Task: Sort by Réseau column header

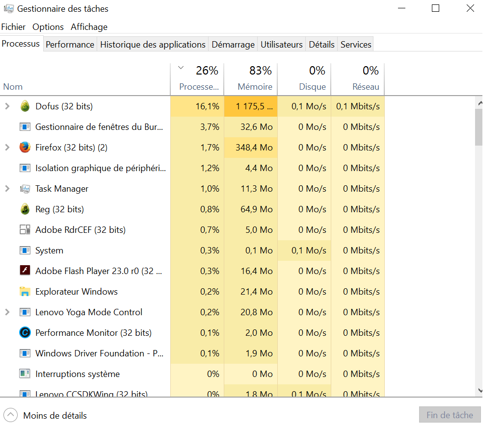Action: point(357,79)
